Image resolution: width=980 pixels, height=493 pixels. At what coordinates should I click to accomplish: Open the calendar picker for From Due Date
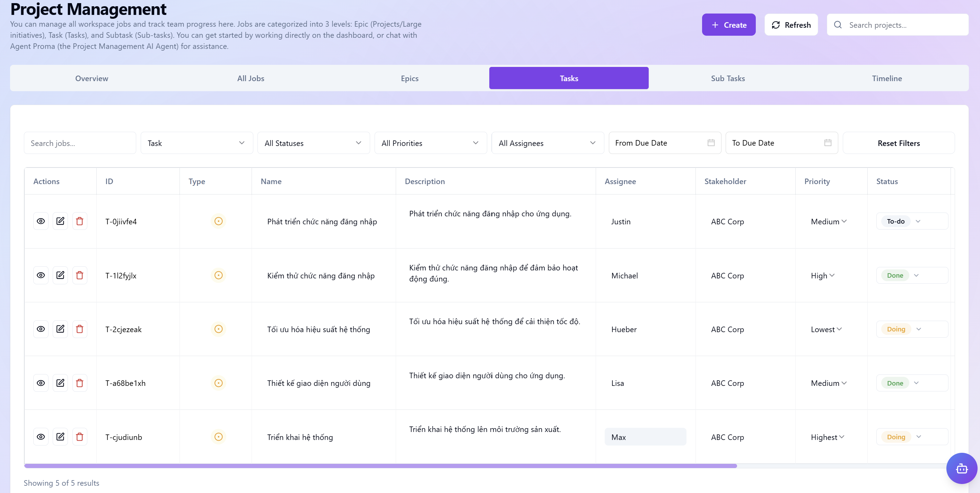710,143
